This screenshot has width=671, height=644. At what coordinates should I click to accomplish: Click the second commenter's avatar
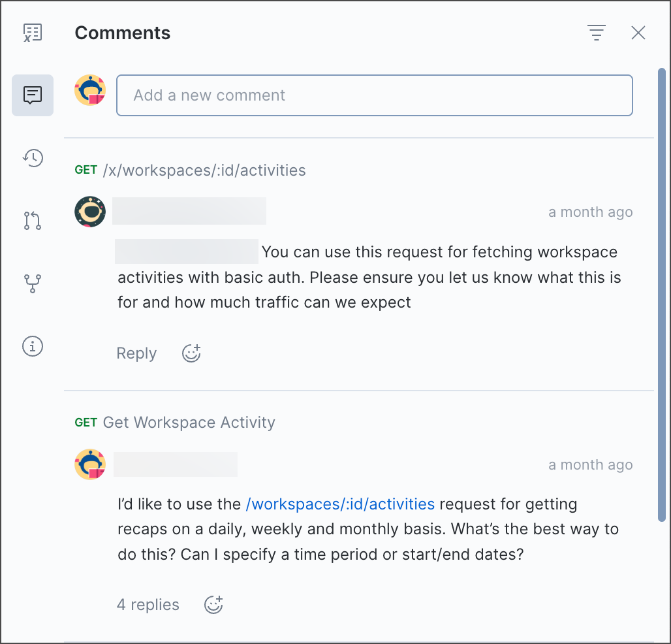[90, 464]
